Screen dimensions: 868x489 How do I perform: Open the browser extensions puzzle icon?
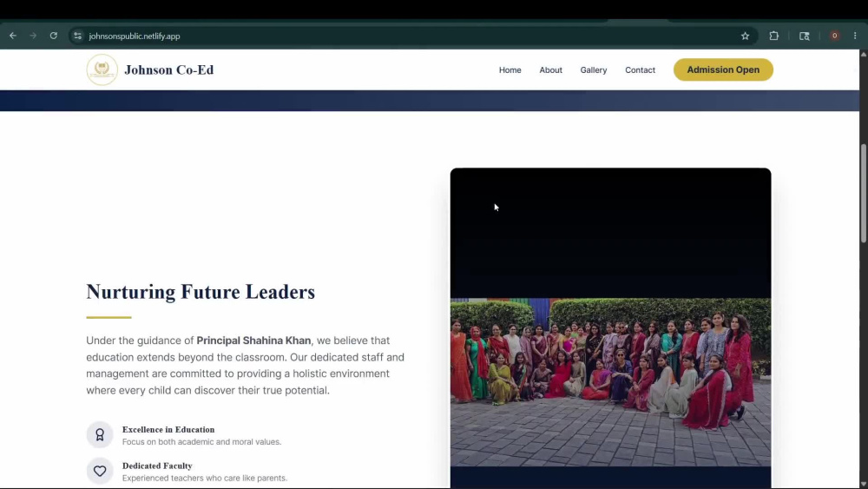click(x=774, y=36)
